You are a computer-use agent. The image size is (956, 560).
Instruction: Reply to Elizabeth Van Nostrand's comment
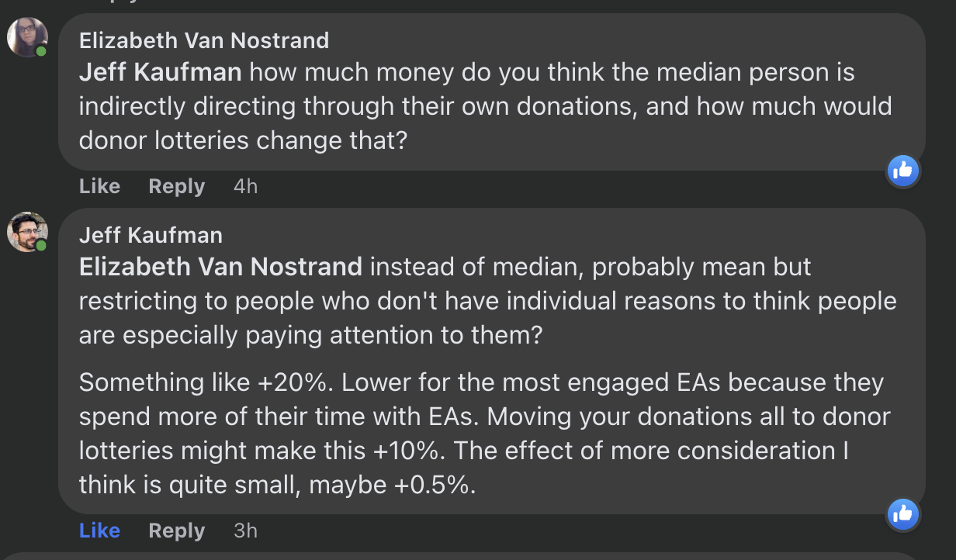pos(176,187)
